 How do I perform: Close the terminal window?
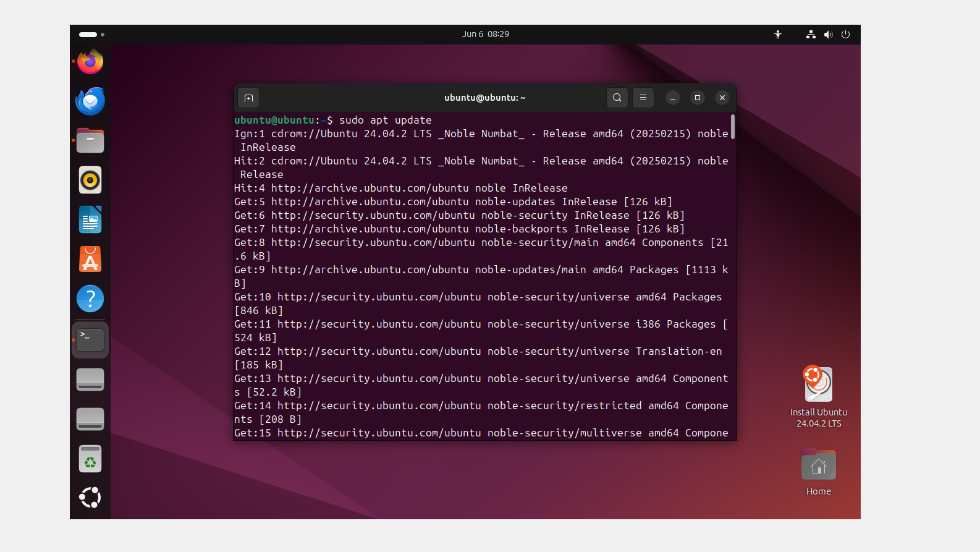coord(722,98)
